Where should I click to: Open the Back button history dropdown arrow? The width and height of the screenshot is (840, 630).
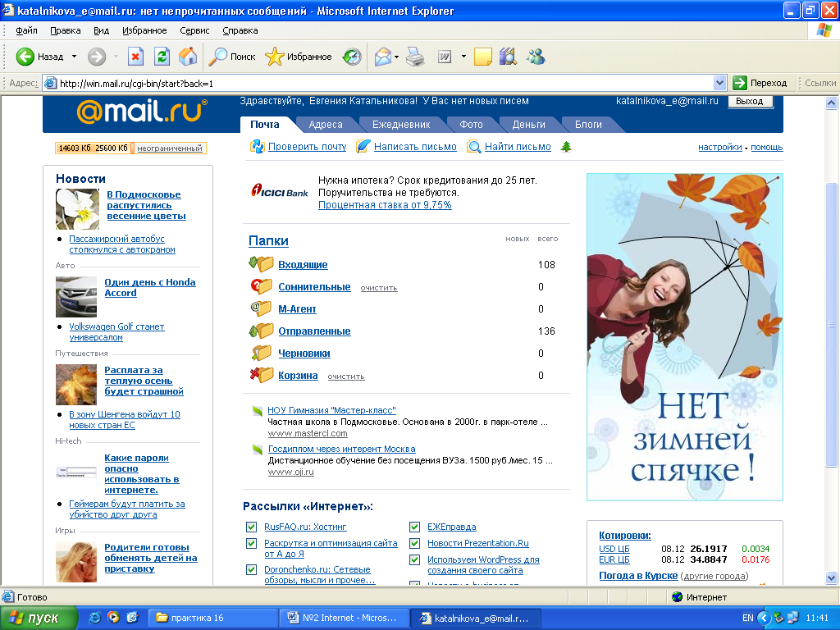[74, 57]
